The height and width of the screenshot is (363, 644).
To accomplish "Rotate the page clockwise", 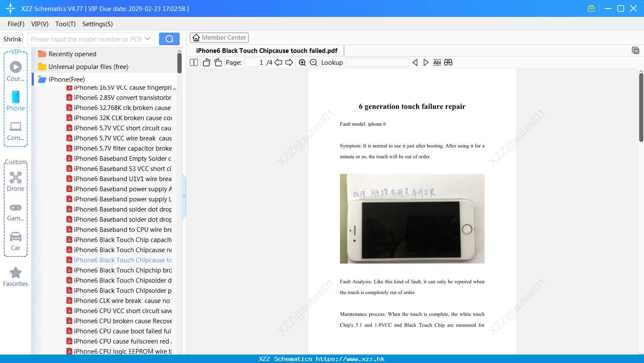I will (218, 63).
